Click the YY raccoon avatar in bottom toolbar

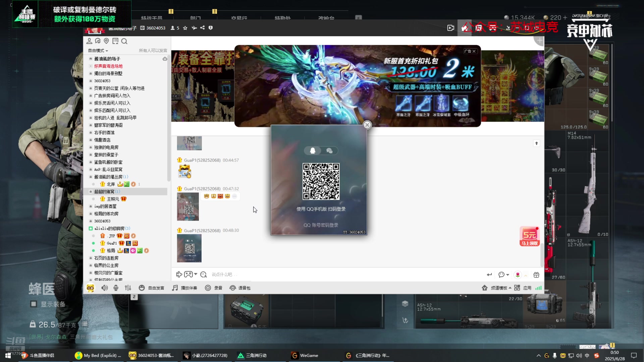(90, 288)
